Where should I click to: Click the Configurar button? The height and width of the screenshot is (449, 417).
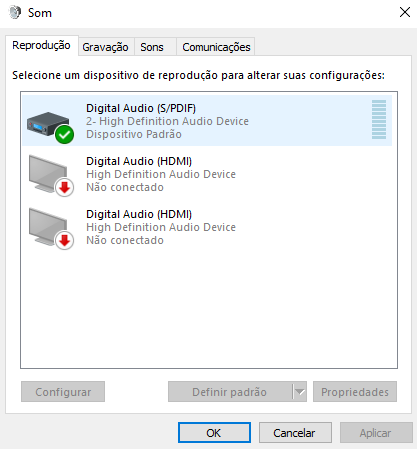pos(63,392)
